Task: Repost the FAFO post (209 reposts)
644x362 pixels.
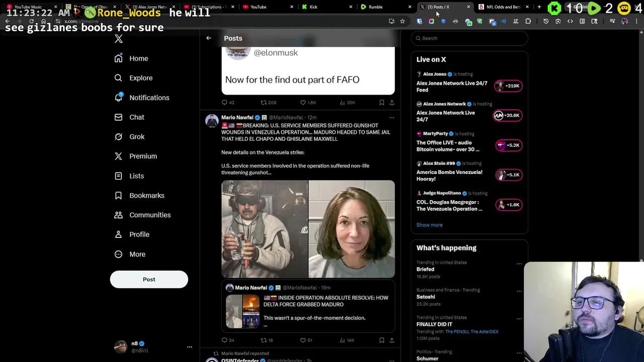Action: [268, 103]
